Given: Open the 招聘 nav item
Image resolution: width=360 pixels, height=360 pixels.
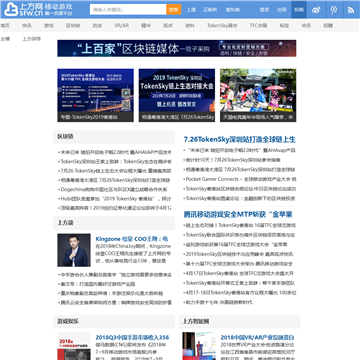Looking at the screenshot, I should (328, 25).
